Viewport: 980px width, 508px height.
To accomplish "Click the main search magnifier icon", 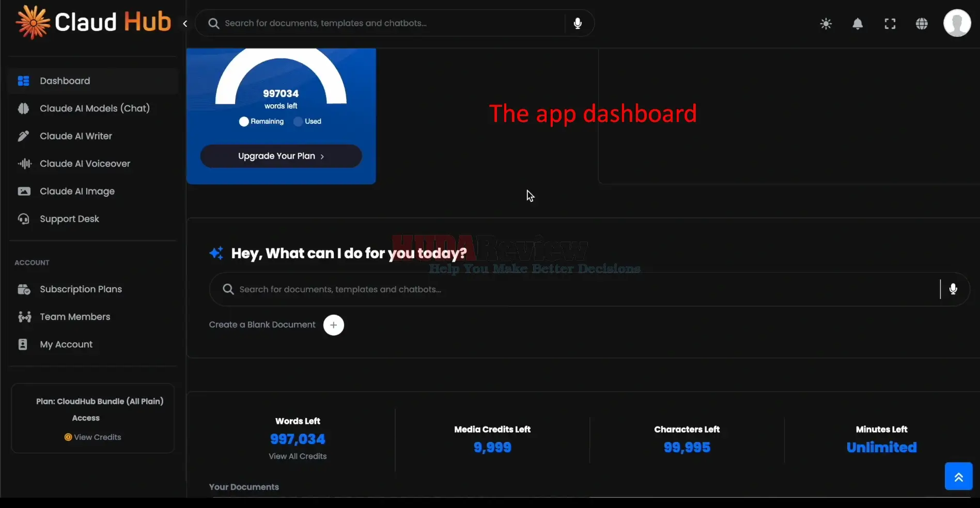I will point(228,289).
